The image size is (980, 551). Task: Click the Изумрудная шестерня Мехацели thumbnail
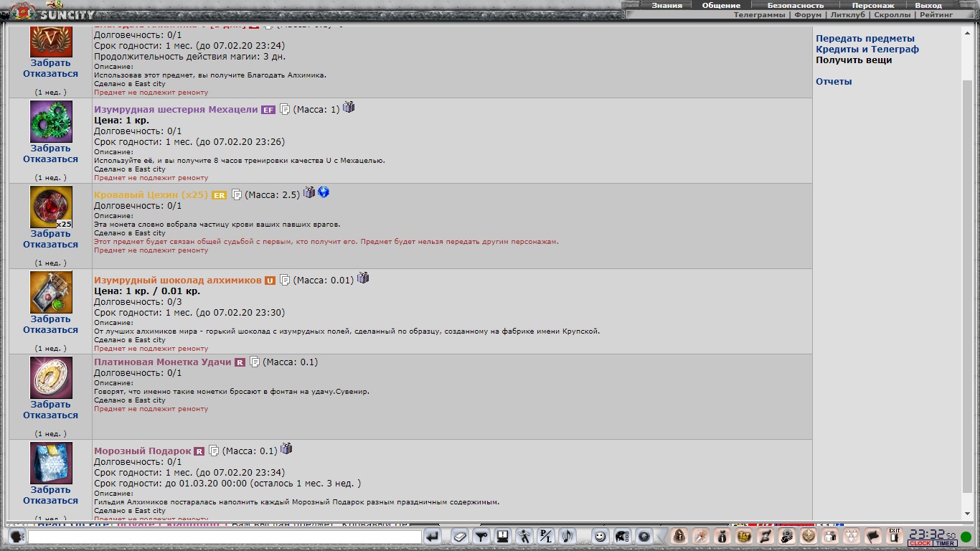click(51, 121)
